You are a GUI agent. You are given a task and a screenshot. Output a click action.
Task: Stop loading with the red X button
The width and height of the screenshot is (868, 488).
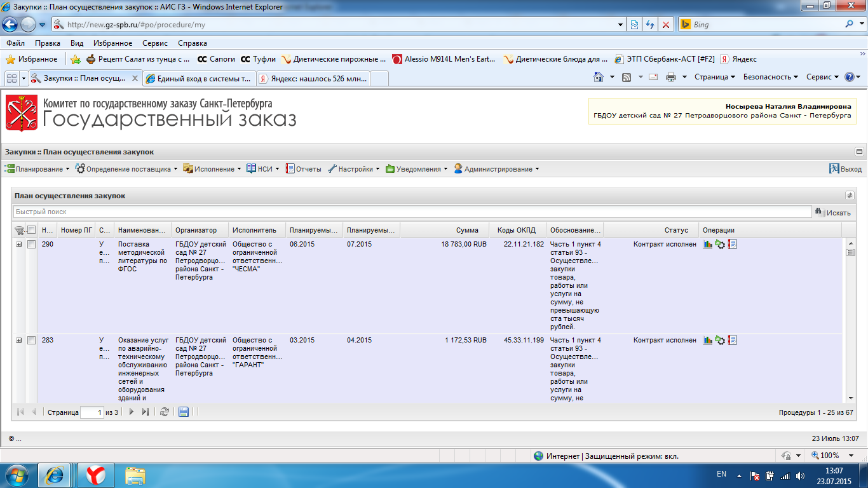coord(665,25)
